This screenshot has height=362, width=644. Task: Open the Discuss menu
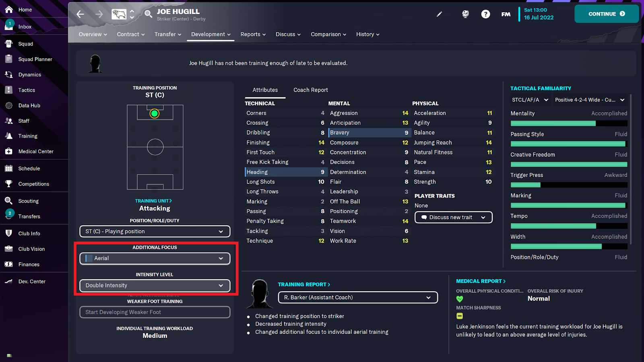point(288,34)
